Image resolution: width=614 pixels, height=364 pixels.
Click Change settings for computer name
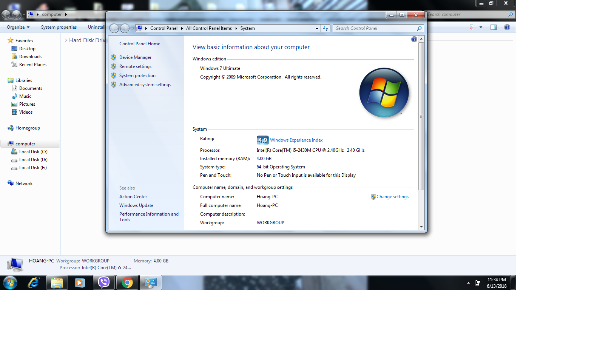(x=392, y=197)
